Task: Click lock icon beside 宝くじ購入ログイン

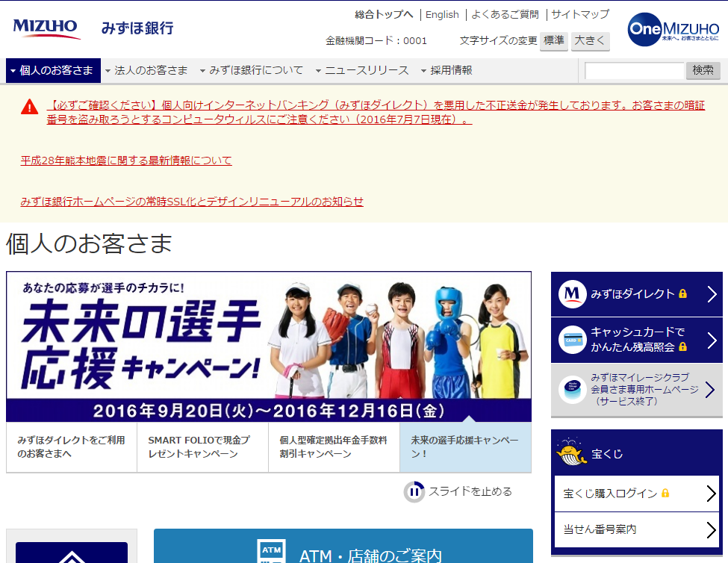Action: 665,493
